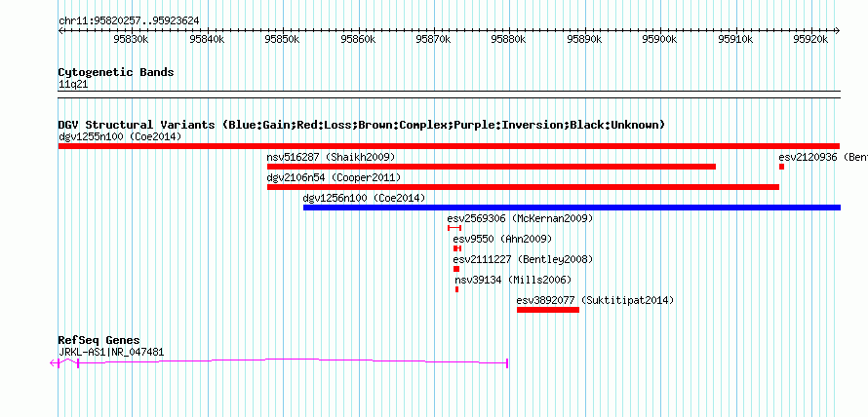Click the 95840k ruler label

207,39
